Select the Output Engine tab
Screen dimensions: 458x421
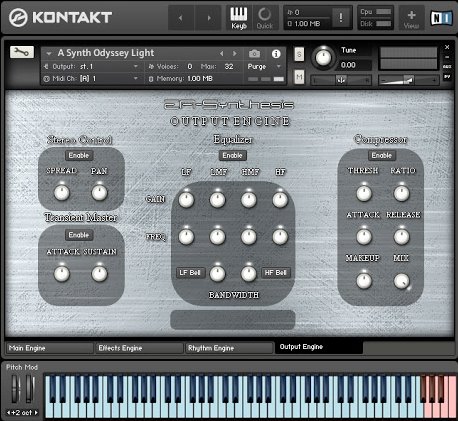[319, 347]
